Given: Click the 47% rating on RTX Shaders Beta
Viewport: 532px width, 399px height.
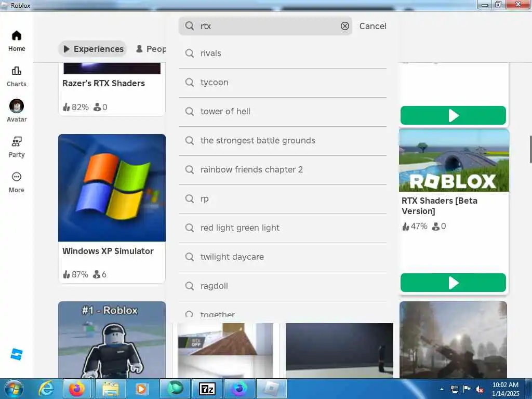Looking at the screenshot, I should (415, 227).
